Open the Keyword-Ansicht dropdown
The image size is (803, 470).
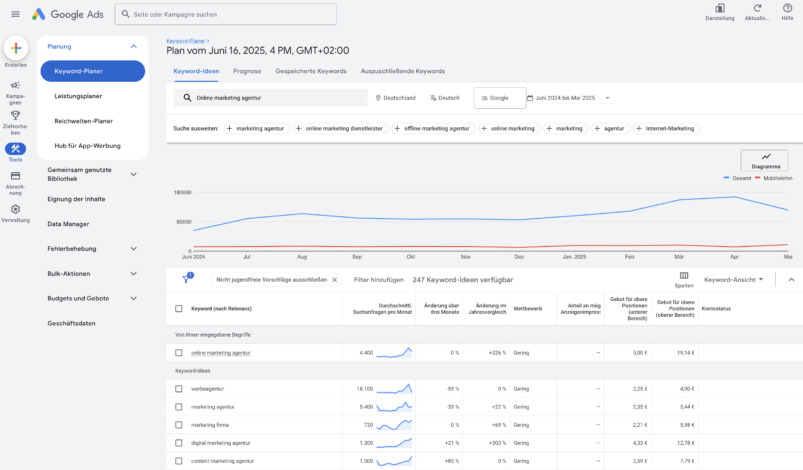point(733,280)
